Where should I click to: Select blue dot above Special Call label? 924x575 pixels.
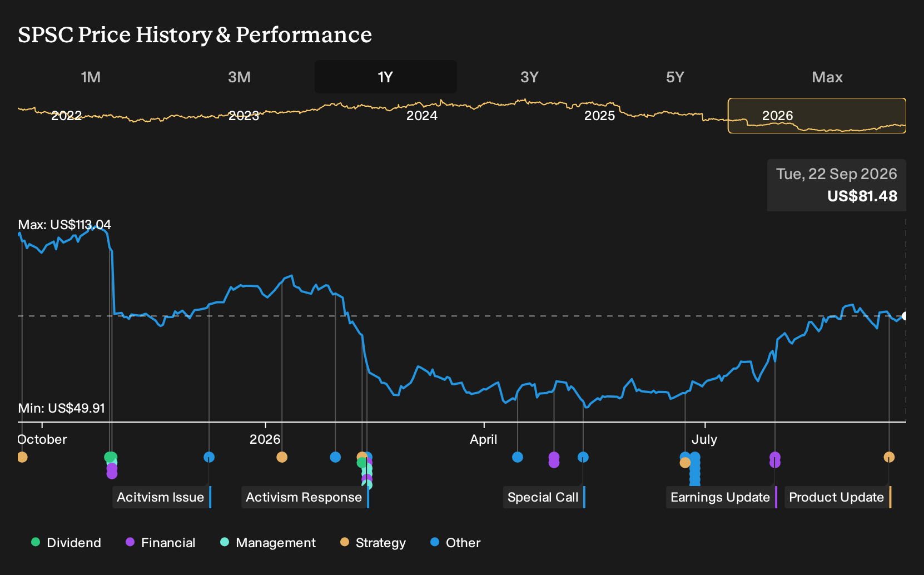(x=583, y=457)
